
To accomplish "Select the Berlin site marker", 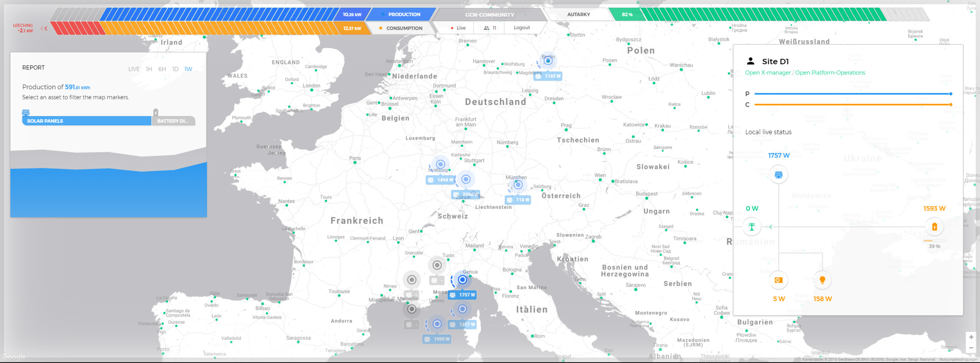I will coord(548,61).
